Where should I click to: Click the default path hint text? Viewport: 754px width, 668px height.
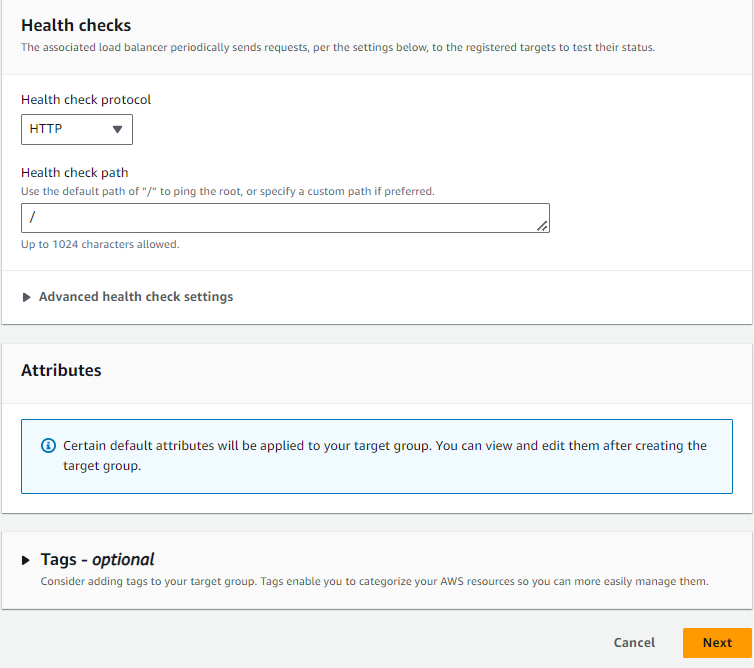tap(227, 191)
